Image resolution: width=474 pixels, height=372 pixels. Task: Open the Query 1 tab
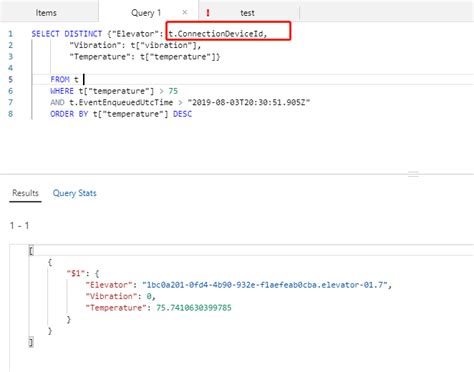click(x=146, y=13)
